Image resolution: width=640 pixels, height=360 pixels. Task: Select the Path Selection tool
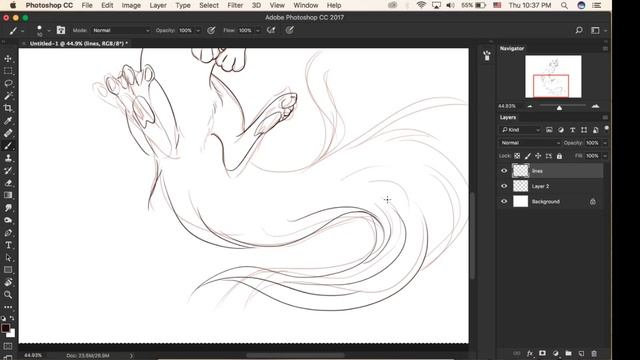(8, 258)
